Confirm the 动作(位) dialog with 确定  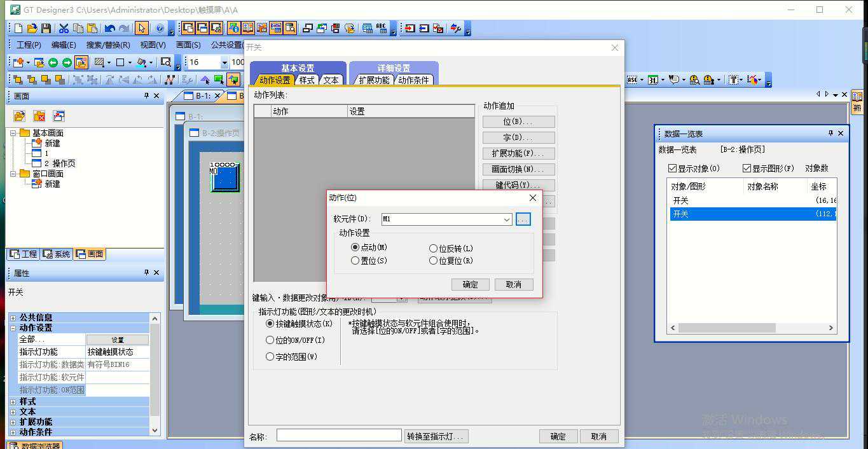470,284
